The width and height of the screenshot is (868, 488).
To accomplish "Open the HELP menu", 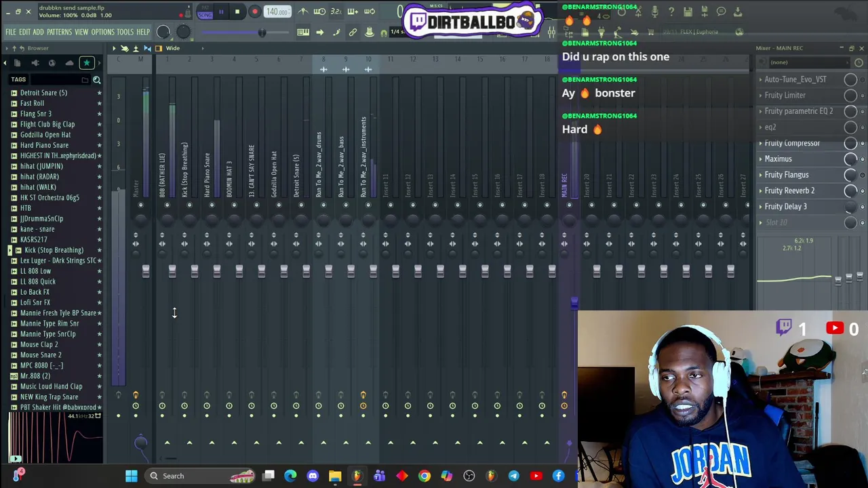I will (143, 32).
